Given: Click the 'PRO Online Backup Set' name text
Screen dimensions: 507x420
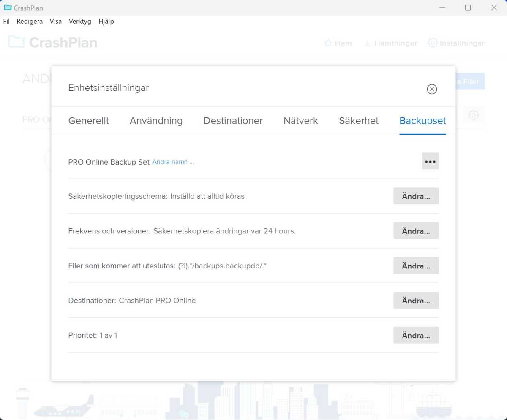Looking at the screenshot, I should pyautogui.click(x=109, y=162).
